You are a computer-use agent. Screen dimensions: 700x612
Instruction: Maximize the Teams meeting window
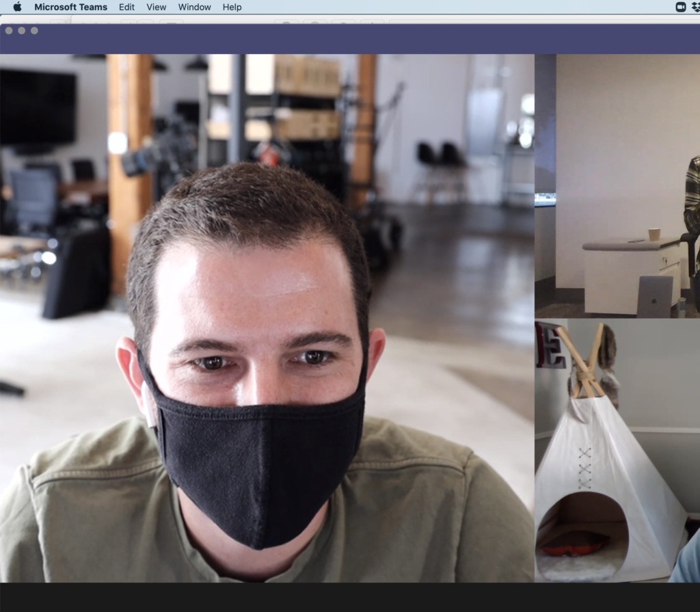(x=34, y=30)
